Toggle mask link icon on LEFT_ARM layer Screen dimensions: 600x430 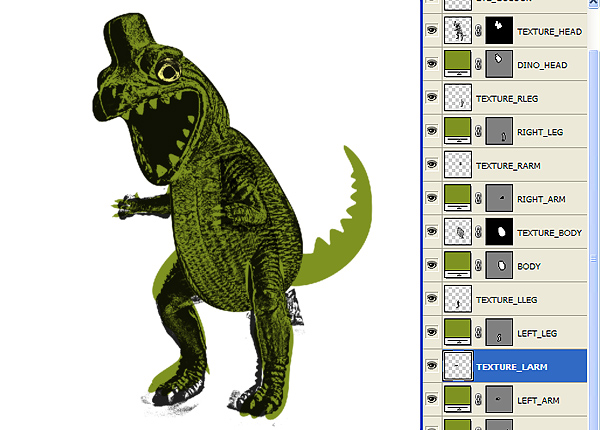click(478, 399)
